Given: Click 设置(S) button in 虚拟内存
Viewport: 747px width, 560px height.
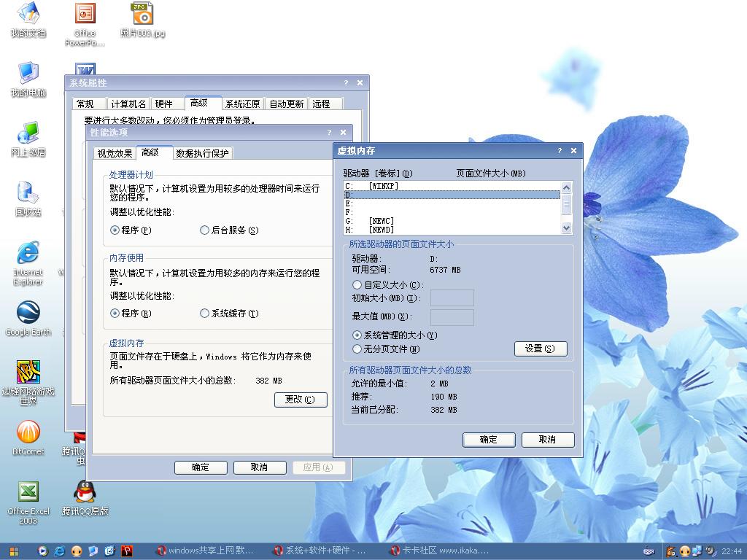Looking at the screenshot, I should tap(541, 349).
